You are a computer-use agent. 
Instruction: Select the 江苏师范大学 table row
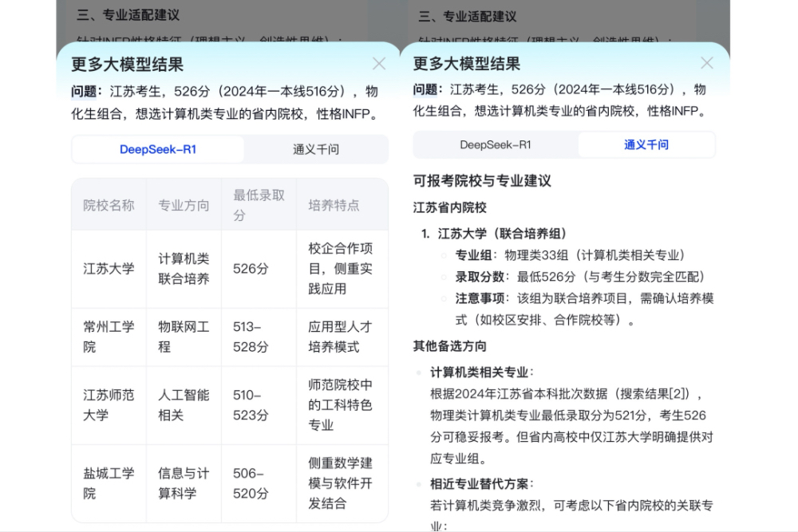tap(109, 404)
